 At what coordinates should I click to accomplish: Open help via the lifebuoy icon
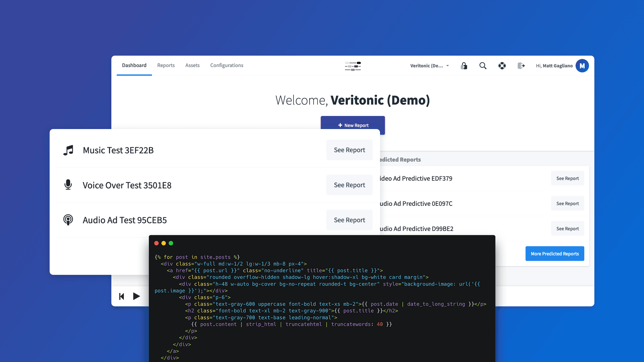pos(502,66)
